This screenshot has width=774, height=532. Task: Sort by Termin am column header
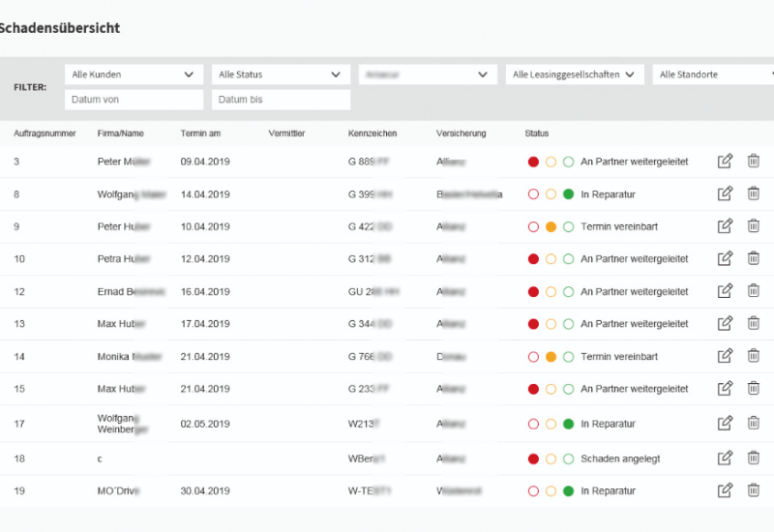200,133
